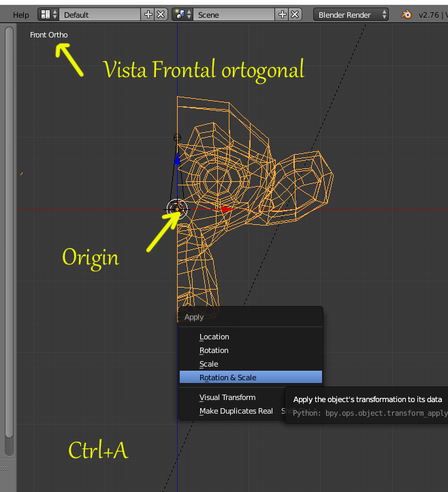Click the Front Ortho view label

pos(48,35)
